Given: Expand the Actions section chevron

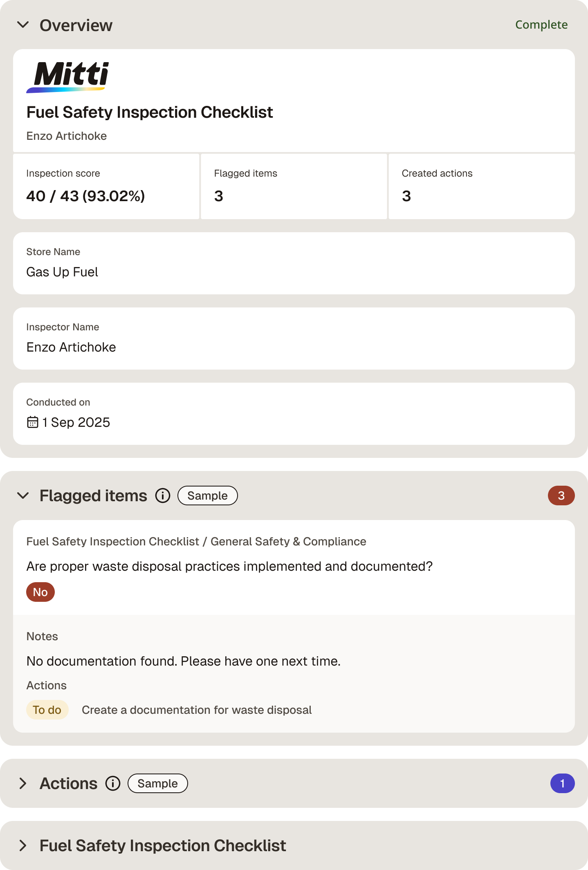Looking at the screenshot, I should 23,783.
